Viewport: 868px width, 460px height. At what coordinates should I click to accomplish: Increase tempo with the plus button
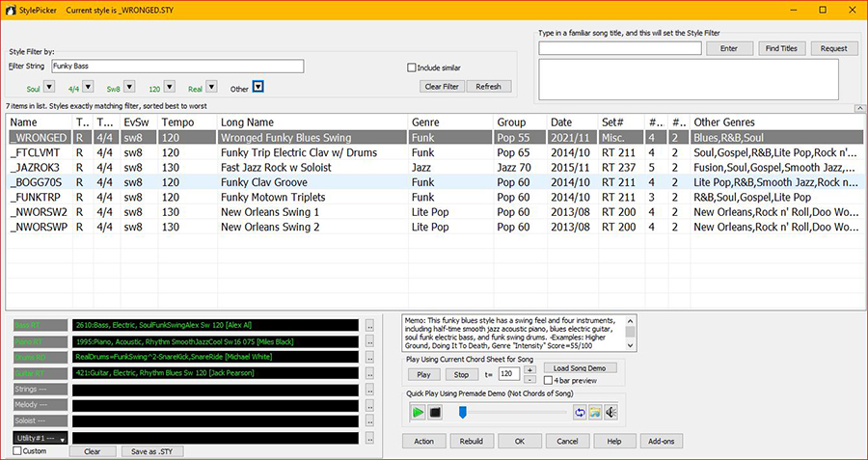pos(529,369)
